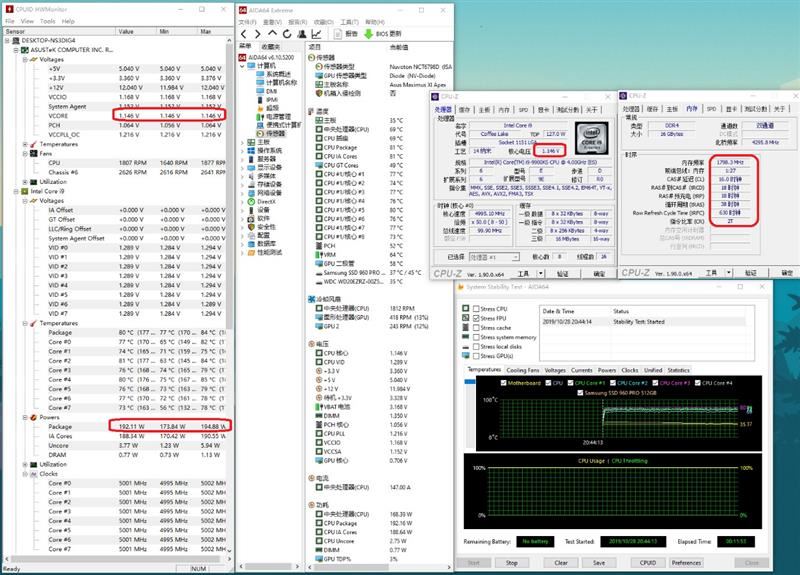Collapse HWMonitor Voltages under ASUSTeK

[x=25, y=59]
